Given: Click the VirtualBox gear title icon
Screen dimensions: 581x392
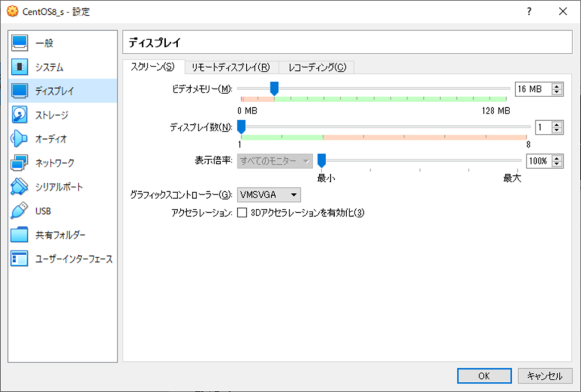Looking at the screenshot, I should (12, 11).
